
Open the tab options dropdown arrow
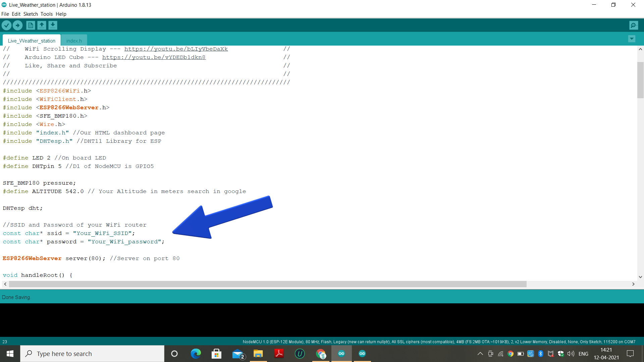coord(632,39)
